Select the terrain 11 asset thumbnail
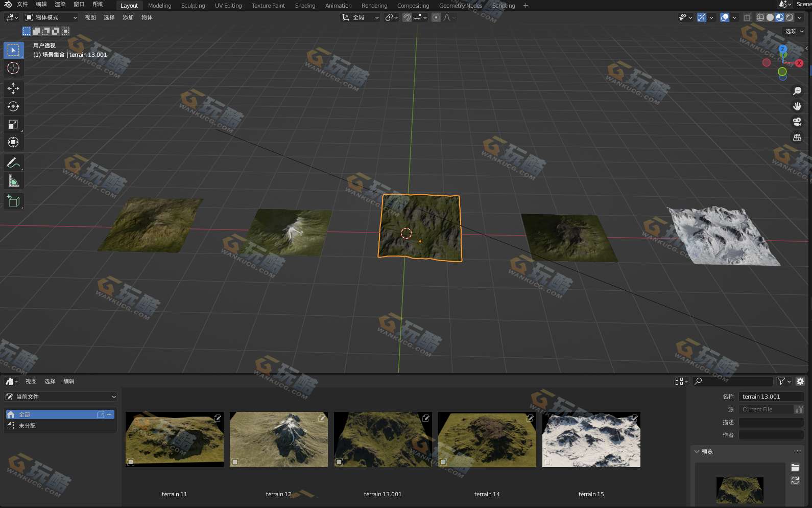 coord(175,440)
